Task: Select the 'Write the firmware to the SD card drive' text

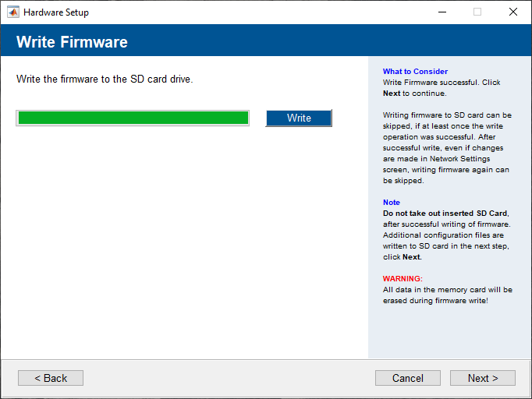Action: click(104, 79)
